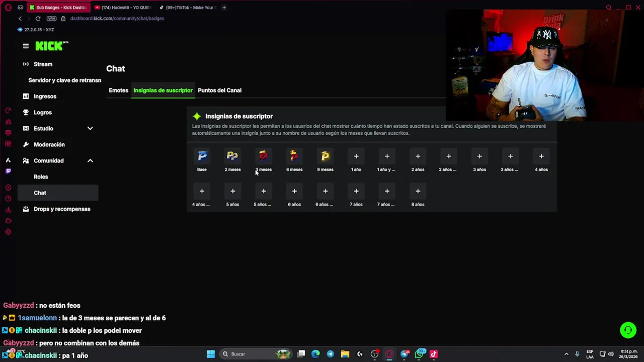
Task: Select the 3 meses crowned badge
Action: click(x=263, y=156)
